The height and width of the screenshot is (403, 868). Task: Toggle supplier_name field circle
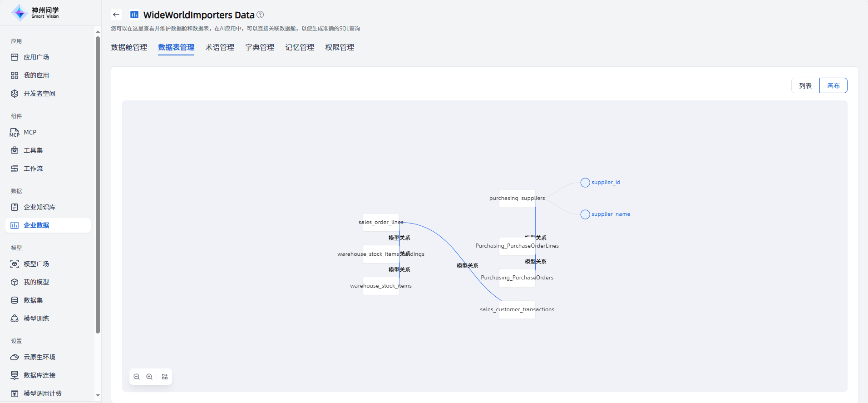click(585, 214)
